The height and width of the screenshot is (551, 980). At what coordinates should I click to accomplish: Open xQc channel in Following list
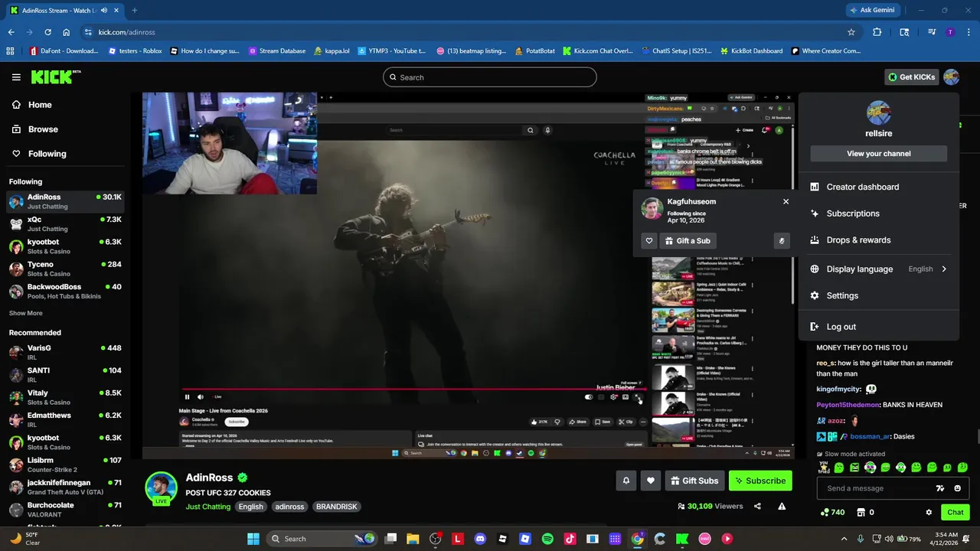coord(65,223)
